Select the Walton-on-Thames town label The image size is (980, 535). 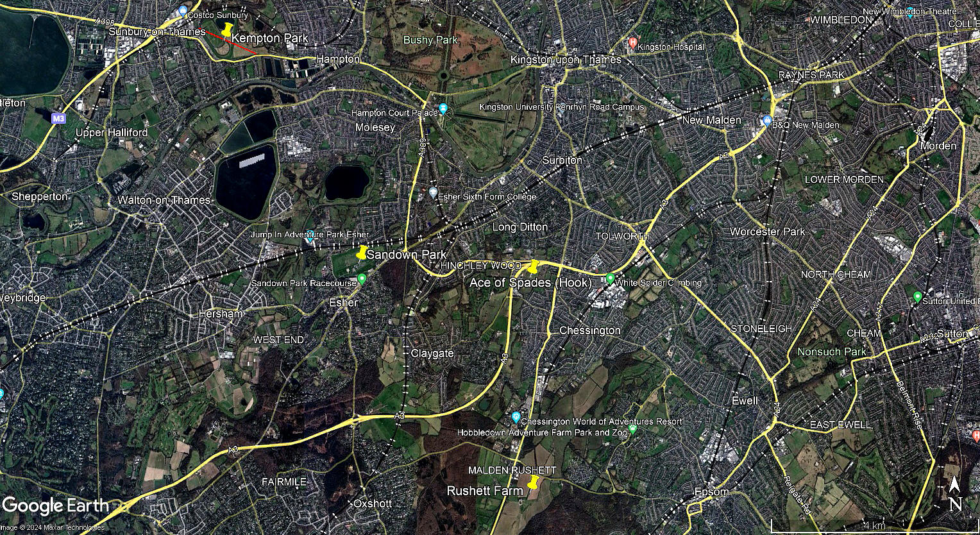(x=164, y=200)
